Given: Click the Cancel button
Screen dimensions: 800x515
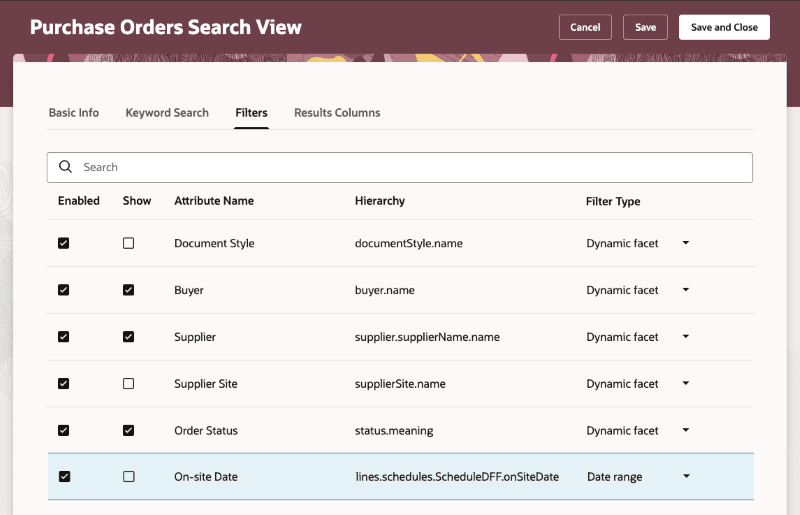Looking at the screenshot, I should tap(585, 27).
